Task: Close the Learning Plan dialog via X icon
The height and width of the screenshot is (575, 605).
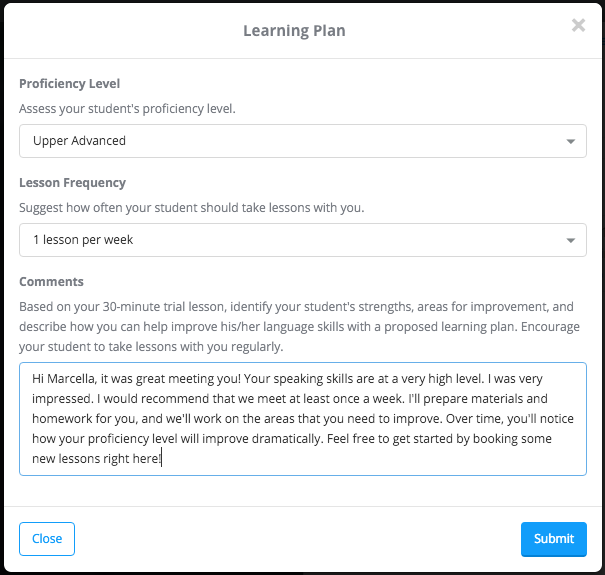Action: coord(578,25)
